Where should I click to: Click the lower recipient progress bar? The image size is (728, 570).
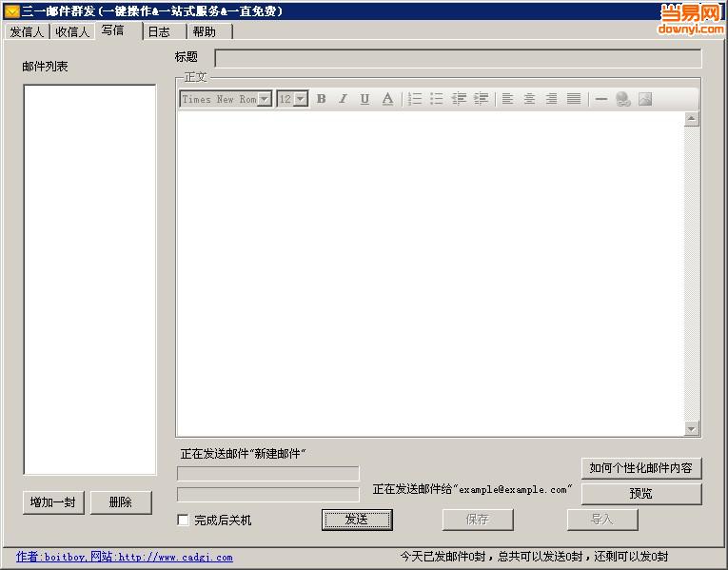tap(268, 494)
